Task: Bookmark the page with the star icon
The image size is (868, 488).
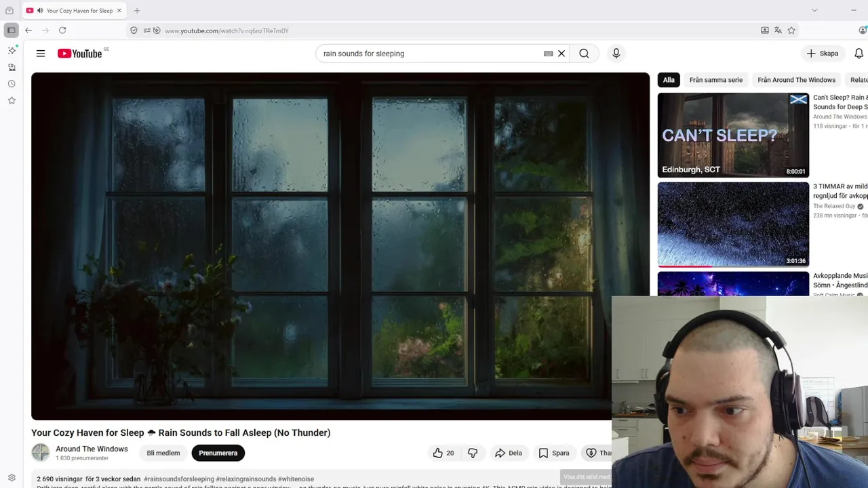Action: 791,30
